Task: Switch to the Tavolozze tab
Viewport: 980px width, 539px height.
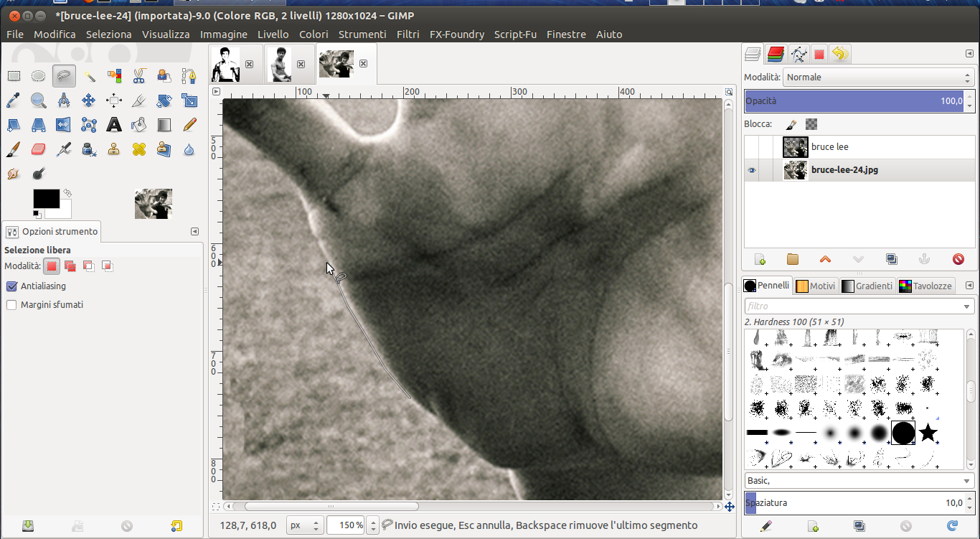Action: coord(925,286)
